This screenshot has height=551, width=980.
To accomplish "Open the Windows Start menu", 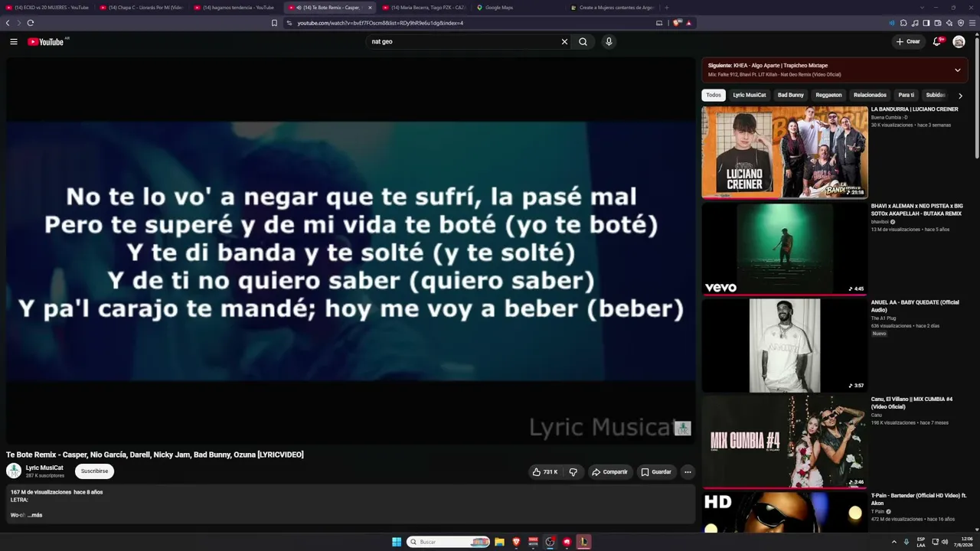I will click(397, 542).
